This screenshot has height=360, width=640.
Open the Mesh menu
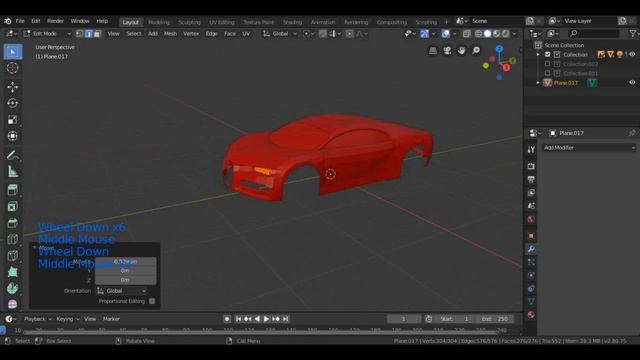(x=170, y=34)
